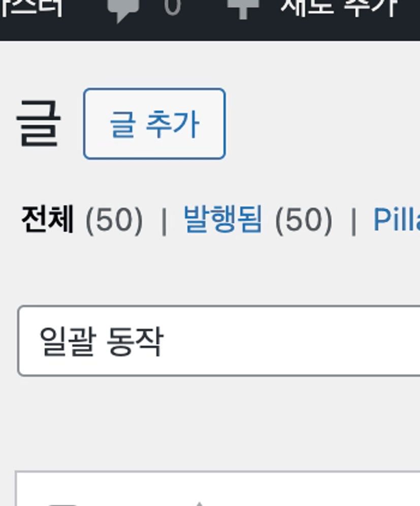Screen dimensions: 420x506
Task: Click the separator before the Pilla link
Action: (353, 221)
